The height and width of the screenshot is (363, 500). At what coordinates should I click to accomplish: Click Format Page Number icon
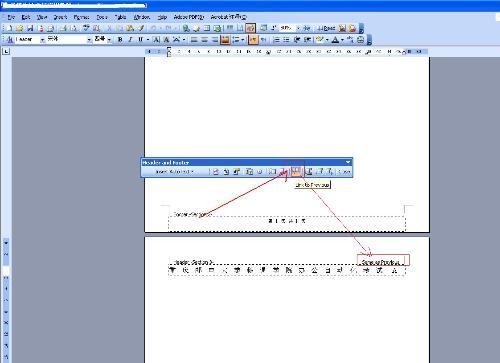[237, 171]
